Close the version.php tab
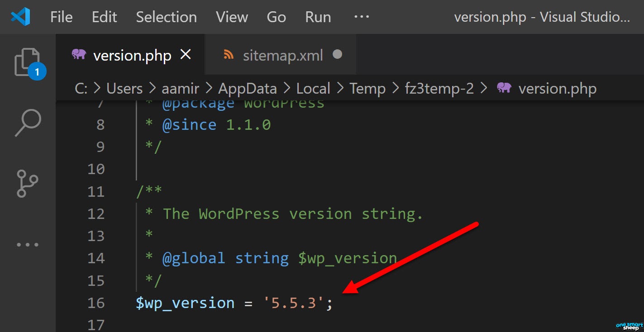This screenshot has height=332, width=644. click(x=186, y=55)
